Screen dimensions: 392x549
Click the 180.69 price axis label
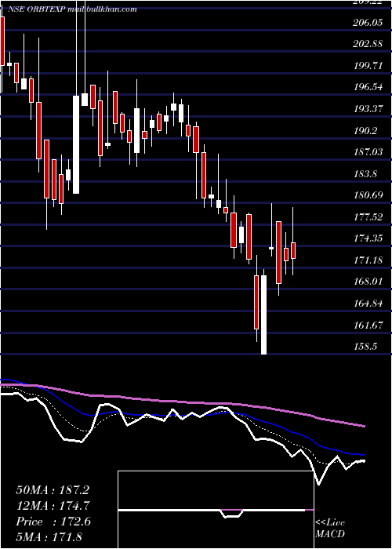tap(368, 195)
